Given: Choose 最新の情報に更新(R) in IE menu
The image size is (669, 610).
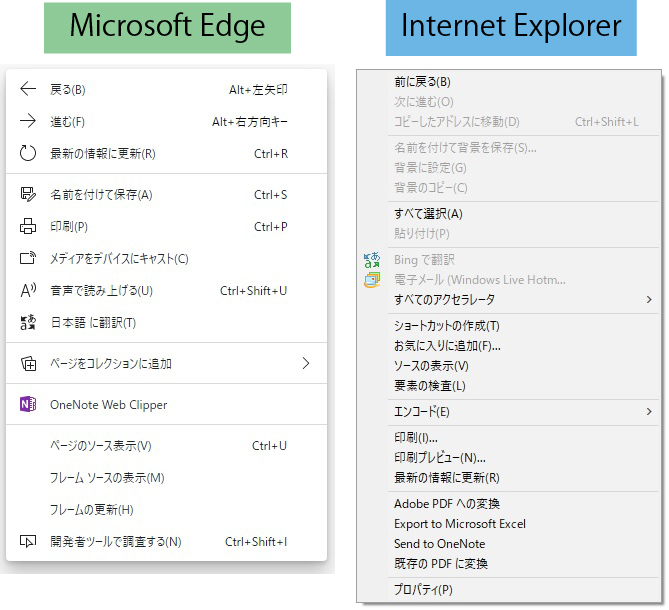Looking at the screenshot, I should tap(509, 478).
